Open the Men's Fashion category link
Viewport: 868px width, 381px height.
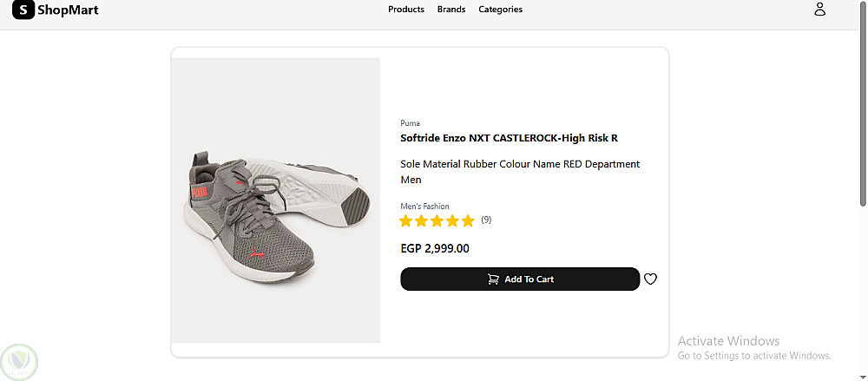point(424,206)
